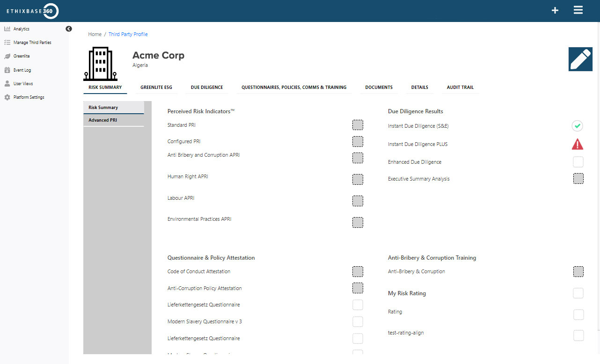Open the Audit Trail tab
Screen dimensions: 600x364
coord(460,87)
